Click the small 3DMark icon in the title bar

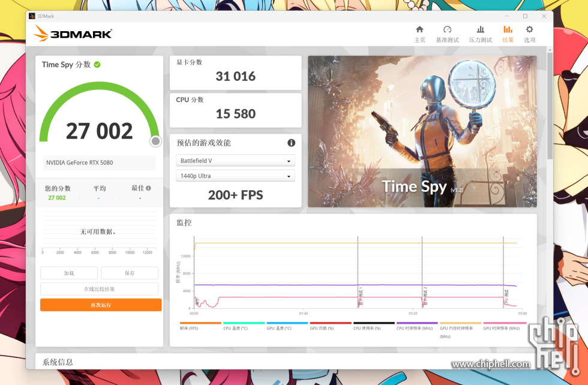coord(32,16)
